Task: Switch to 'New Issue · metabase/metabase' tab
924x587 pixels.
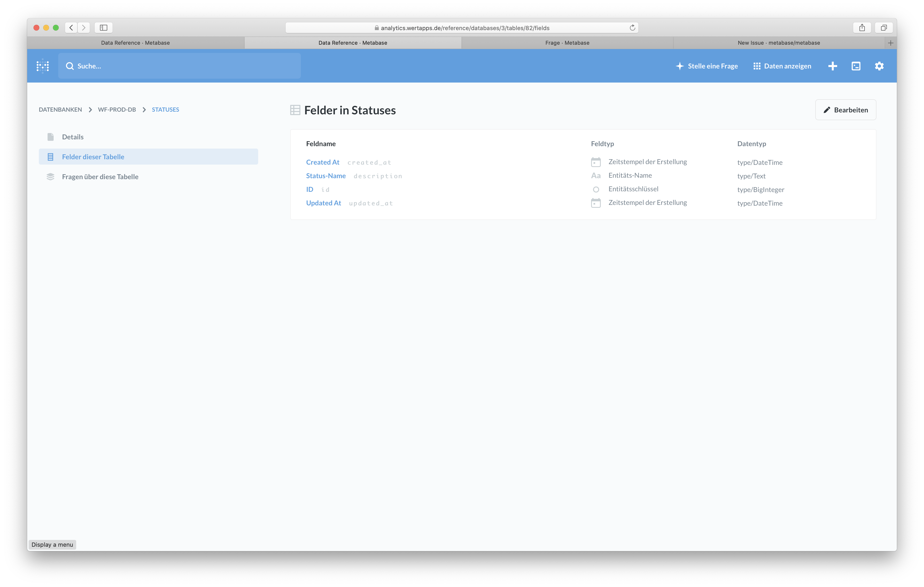Action: tap(778, 43)
